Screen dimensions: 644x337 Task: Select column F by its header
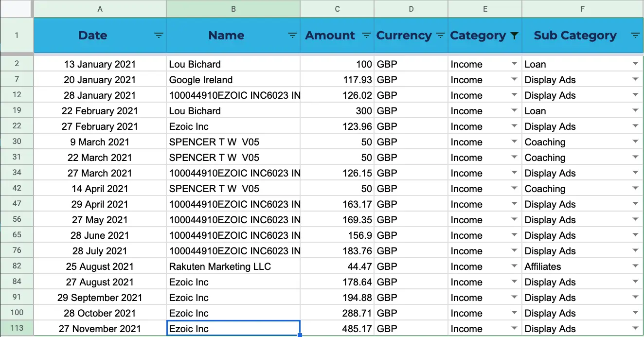point(582,9)
